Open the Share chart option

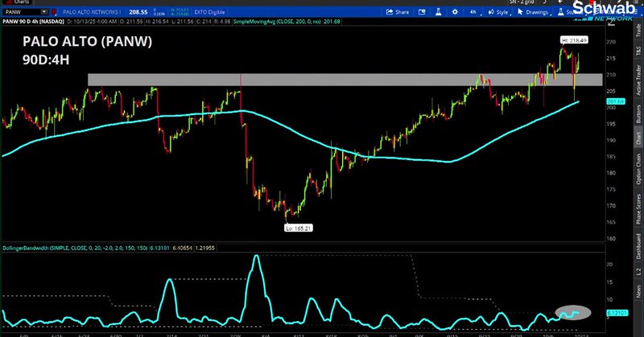398,12
